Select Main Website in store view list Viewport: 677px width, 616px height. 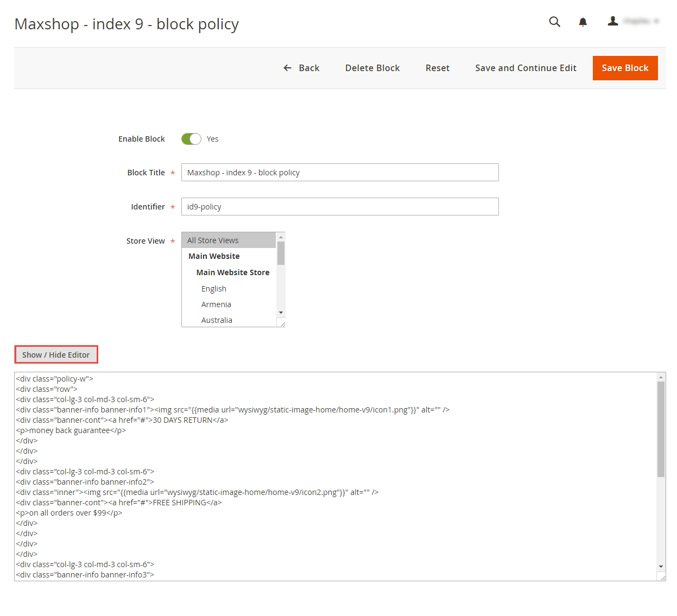coord(229,256)
